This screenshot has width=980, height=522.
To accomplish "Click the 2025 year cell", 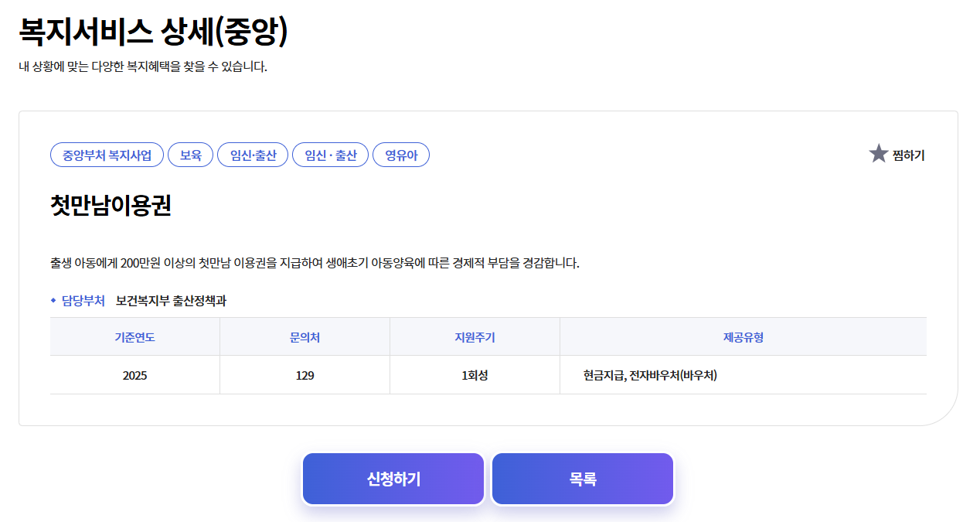I will coord(134,376).
